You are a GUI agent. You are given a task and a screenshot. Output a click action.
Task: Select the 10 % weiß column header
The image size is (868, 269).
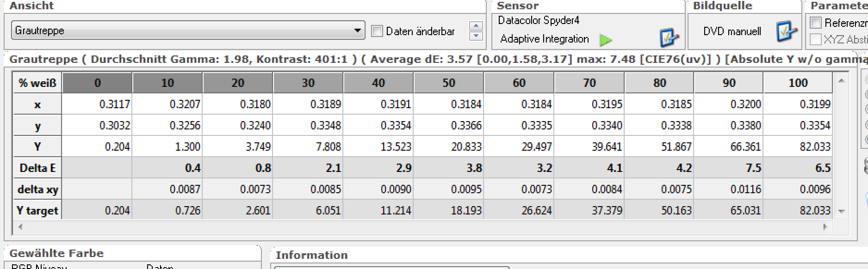(167, 83)
